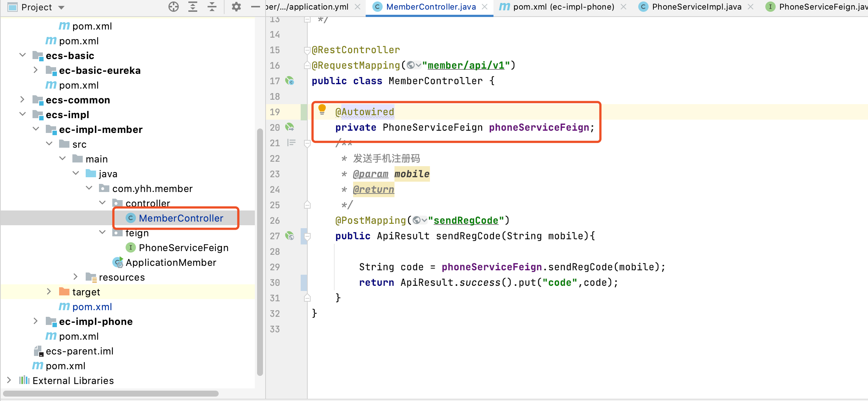Expand the ecs-common module
868x401 pixels.
(x=23, y=100)
